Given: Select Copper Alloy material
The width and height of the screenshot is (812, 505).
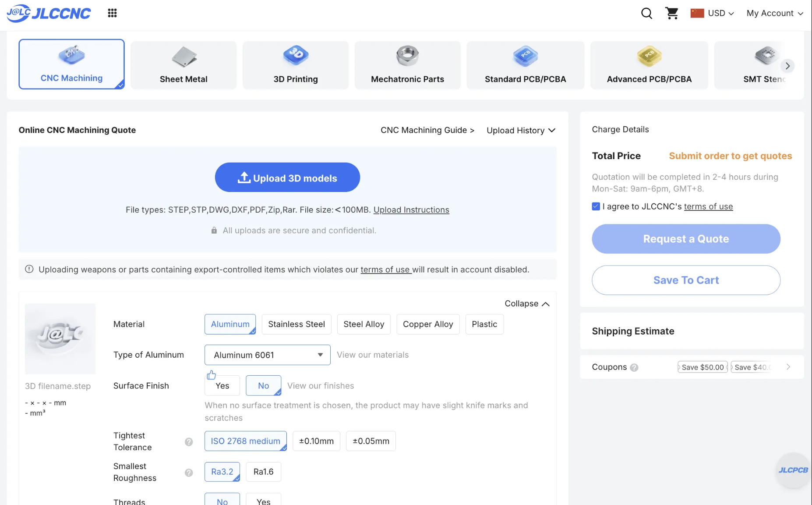Looking at the screenshot, I should [428, 324].
